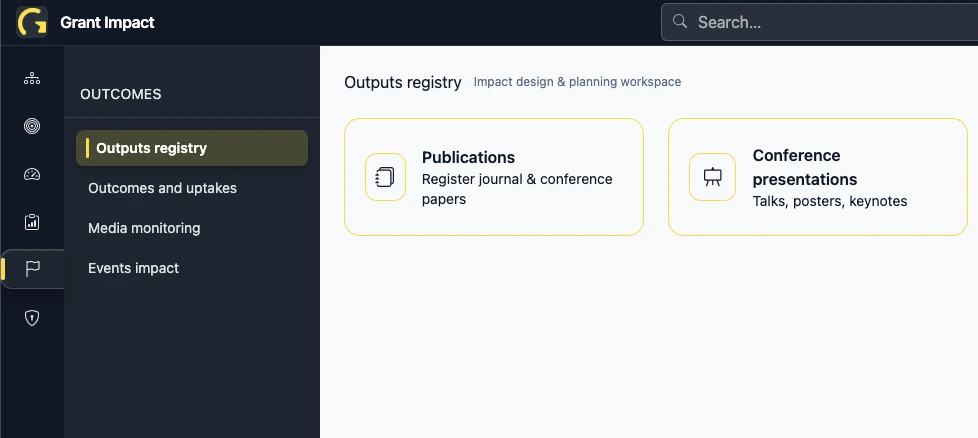Click the Grant Impact logo icon
This screenshot has width=978, height=438.
[x=32, y=22]
